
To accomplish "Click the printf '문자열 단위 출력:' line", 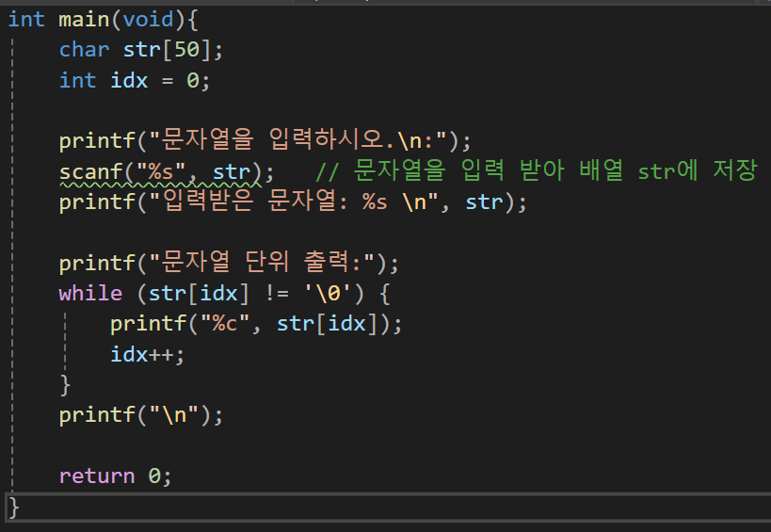I will tap(229, 263).
